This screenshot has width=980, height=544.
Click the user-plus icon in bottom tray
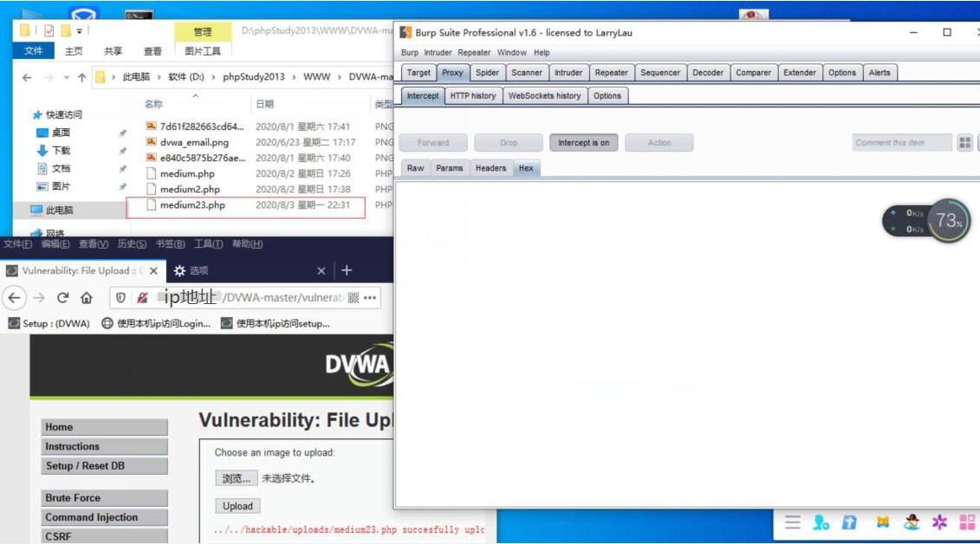tap(821, 522)
